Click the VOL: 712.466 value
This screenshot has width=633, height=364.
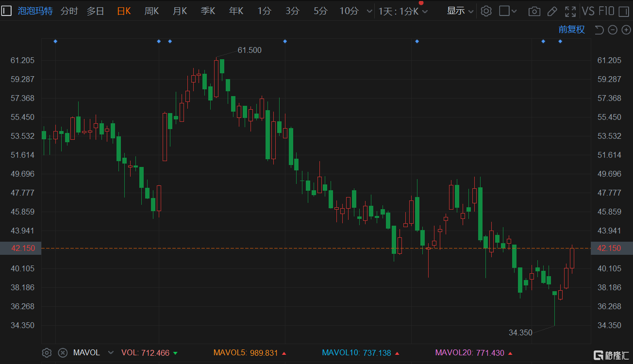tap(150, 353)
